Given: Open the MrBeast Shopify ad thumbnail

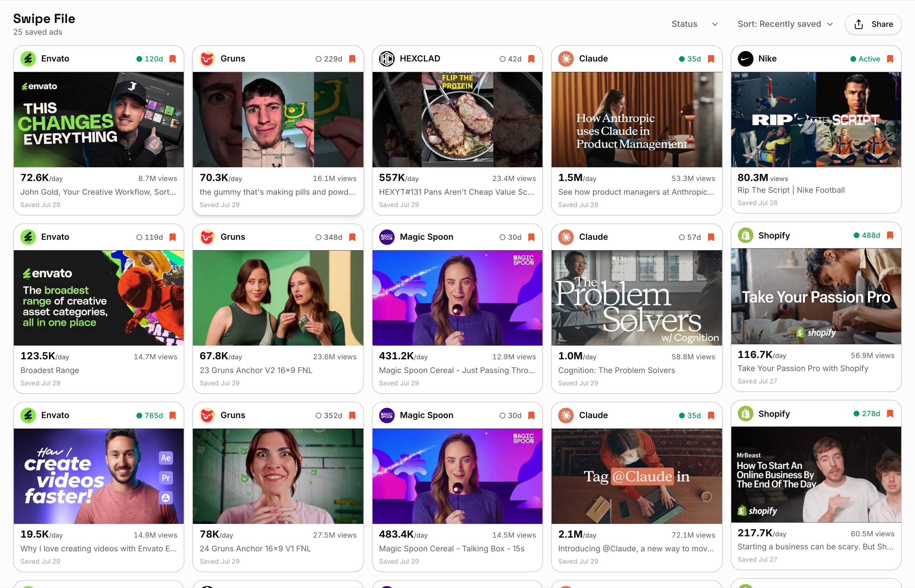Looking at the screenshot, I should point(816,474).
